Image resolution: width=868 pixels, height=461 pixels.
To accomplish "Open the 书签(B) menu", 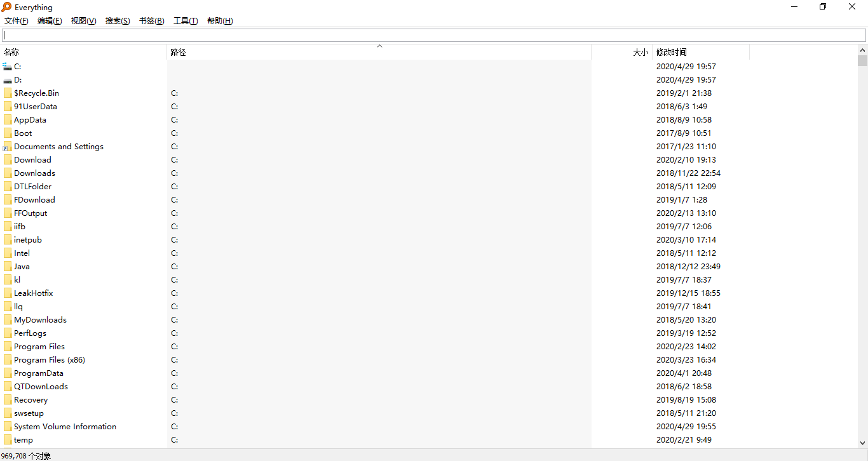I will (x=152, y=21).
